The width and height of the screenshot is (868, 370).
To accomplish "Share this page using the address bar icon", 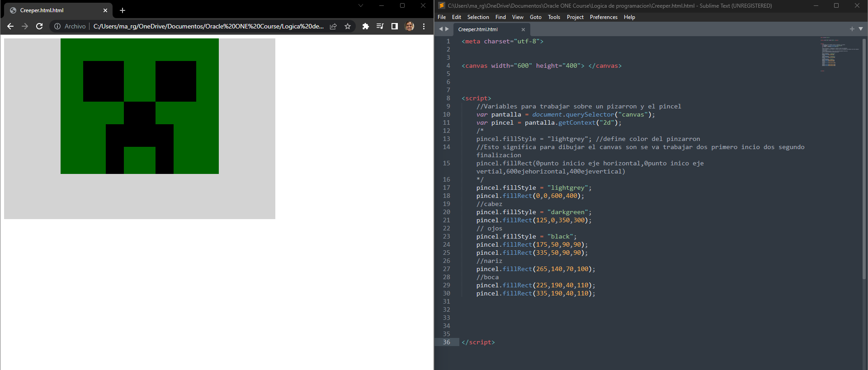I will click(333, 26).
